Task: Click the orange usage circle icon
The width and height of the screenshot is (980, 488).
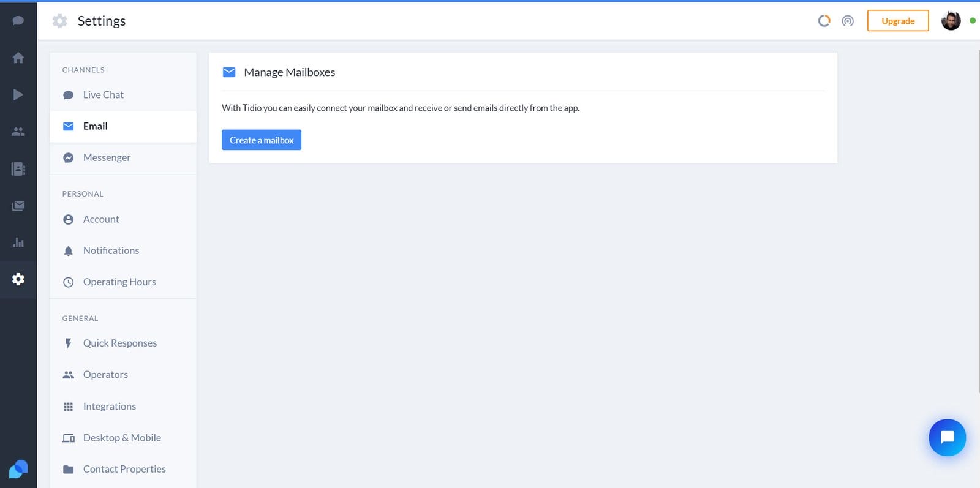Action: tap(824, 21)
